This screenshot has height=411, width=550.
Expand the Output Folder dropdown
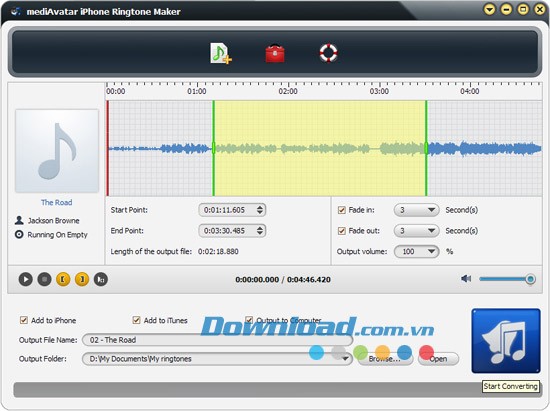click(346, 359)
